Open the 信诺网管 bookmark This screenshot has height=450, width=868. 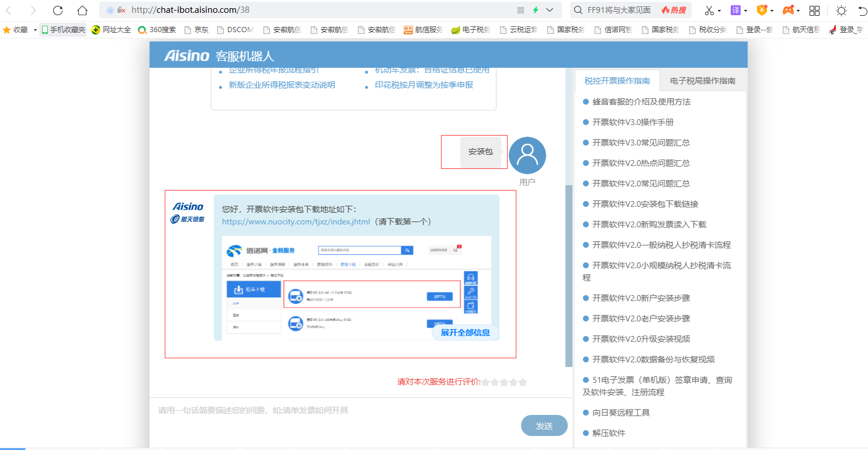tap(613, 30)
